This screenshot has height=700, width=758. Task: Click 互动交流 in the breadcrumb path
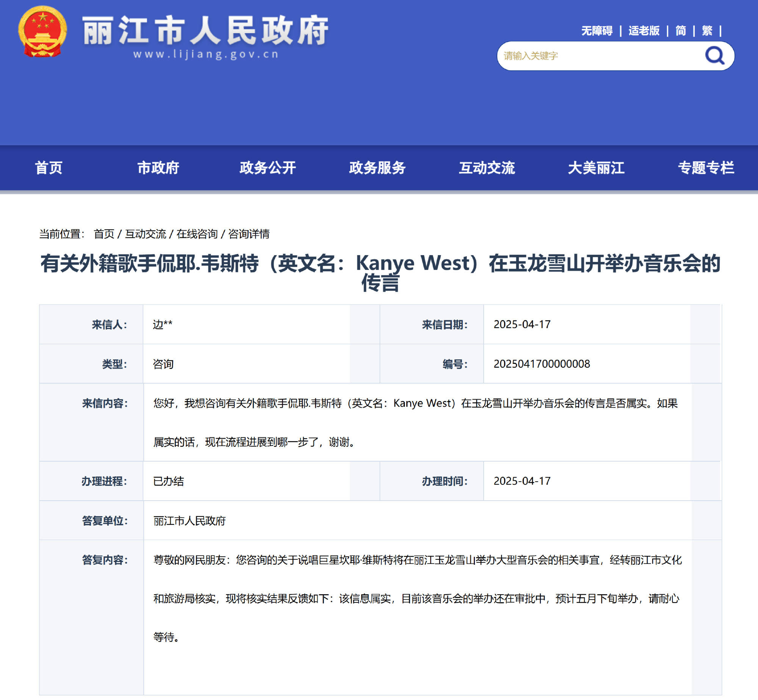(146, 234)
